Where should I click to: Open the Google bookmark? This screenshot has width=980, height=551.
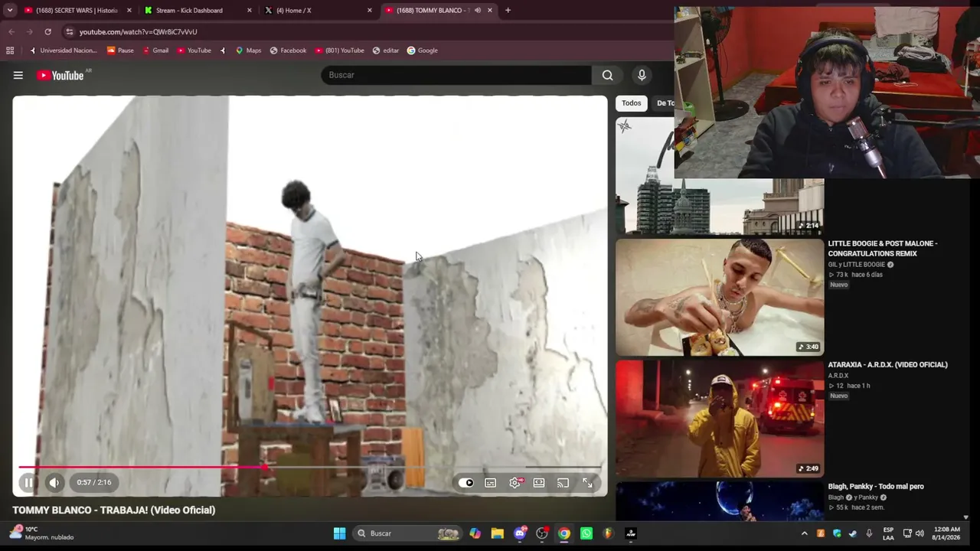pyautogui.click(x=423, y=51)
